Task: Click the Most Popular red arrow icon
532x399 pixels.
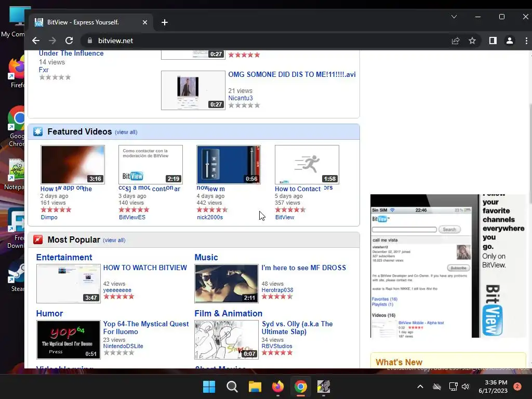Action: point(38,240)
